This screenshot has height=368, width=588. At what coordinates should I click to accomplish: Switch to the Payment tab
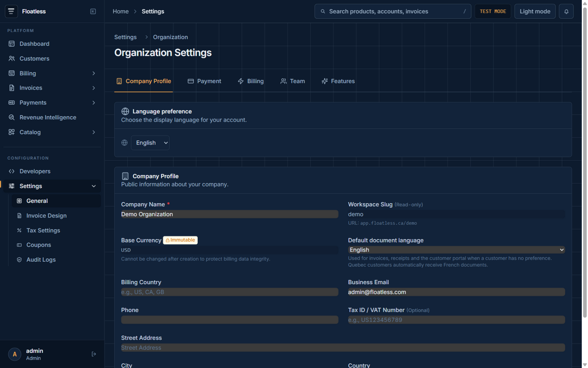coord(204,81)
